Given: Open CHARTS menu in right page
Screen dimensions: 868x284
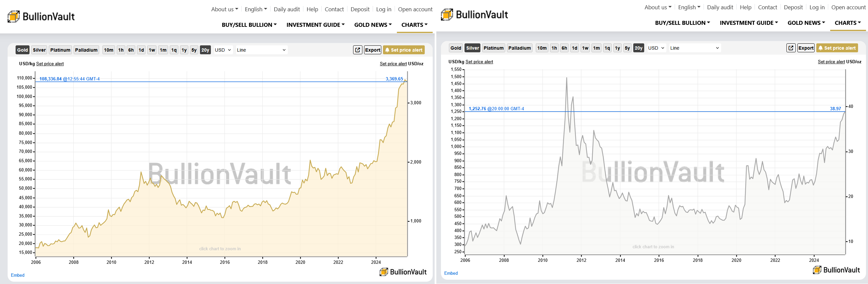Looking at the screenshot, I should pyautogui.click(x=848, y=23).
